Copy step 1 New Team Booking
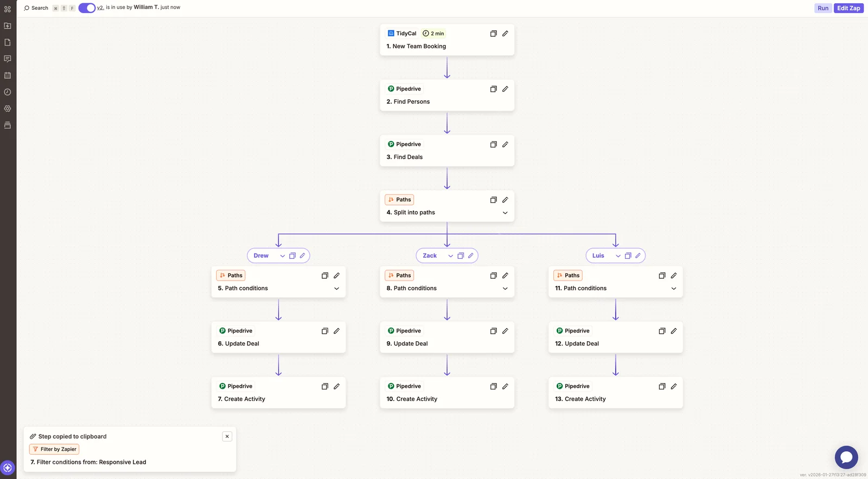This screenshot has width=868, height=479. click(x=494, y=34)
